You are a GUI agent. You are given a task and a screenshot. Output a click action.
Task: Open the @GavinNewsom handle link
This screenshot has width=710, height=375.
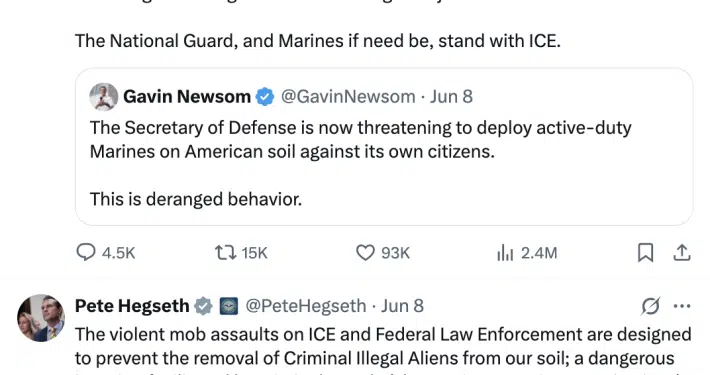[348, 97]
